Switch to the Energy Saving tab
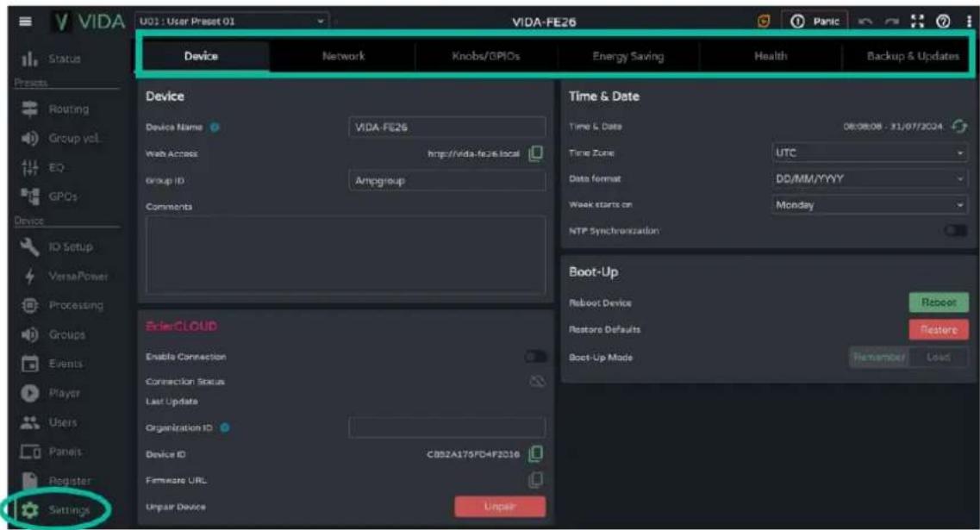This screenshot has width=980, height=530. click(628, 56)
